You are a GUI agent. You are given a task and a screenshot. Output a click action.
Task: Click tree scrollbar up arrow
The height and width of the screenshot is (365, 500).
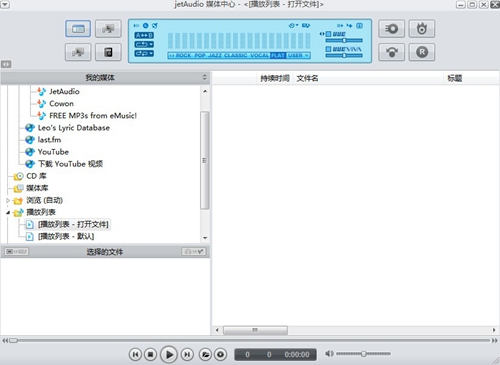(x=205, y=91)
